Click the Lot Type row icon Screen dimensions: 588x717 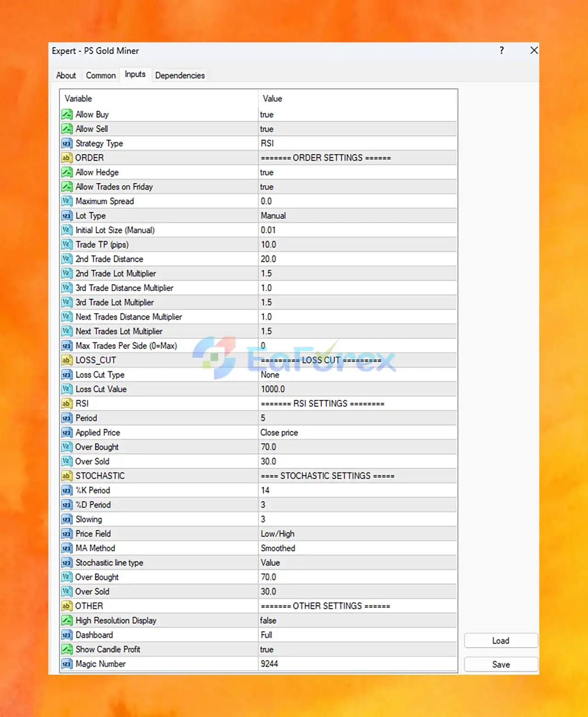pyautogui.click(x=67, y=216)
